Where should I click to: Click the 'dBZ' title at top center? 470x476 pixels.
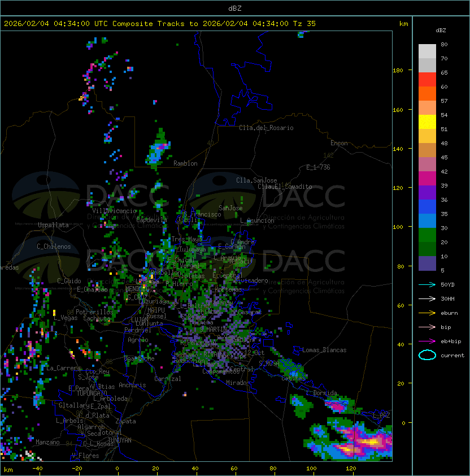pyautogui.click(x=235, y=8)
